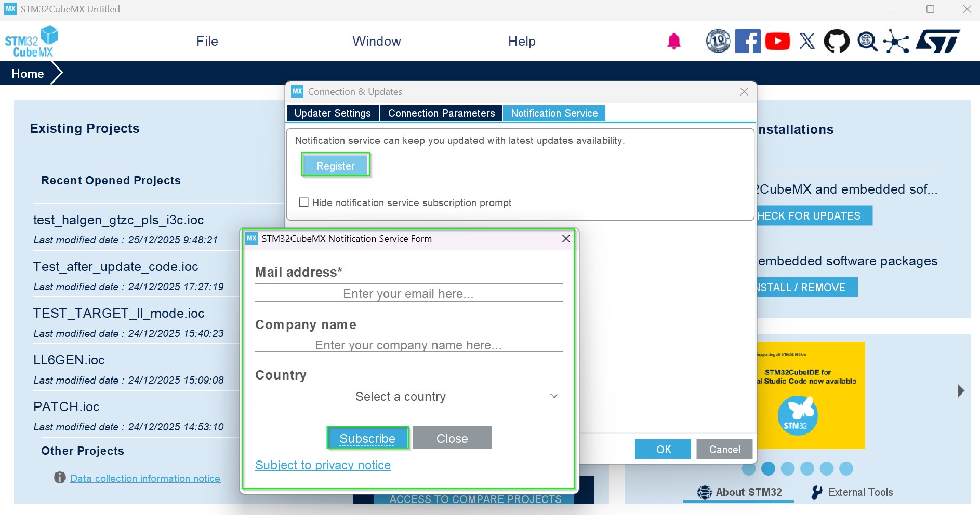Click CHECK FOR UPDATES button
The height and width of the screenshot is (515, 980).
click(815, 216)
